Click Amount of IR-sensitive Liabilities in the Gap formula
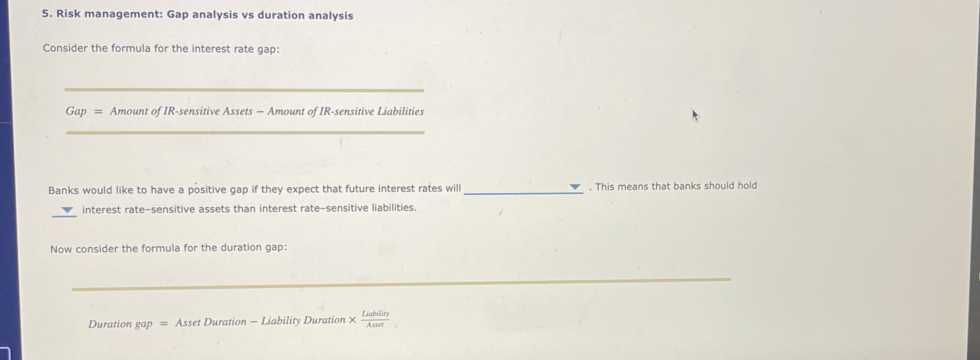Viewport: 980px width, 360px height. tap(345, 111)
